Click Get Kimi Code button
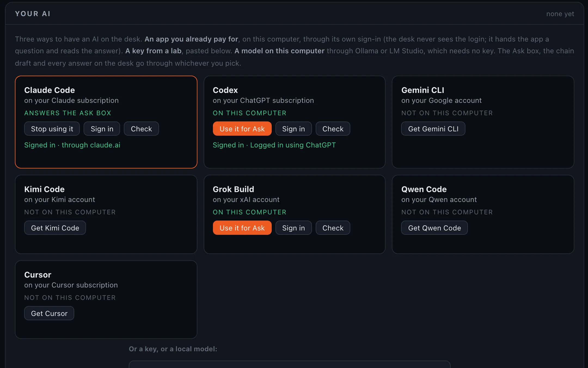 click(x=55, y=228)
